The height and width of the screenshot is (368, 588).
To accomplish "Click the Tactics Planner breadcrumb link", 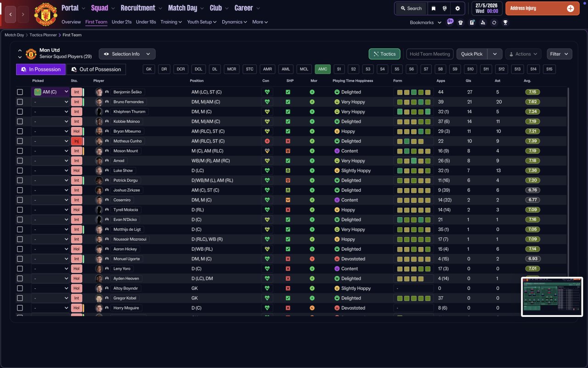I will pos(44,35).
